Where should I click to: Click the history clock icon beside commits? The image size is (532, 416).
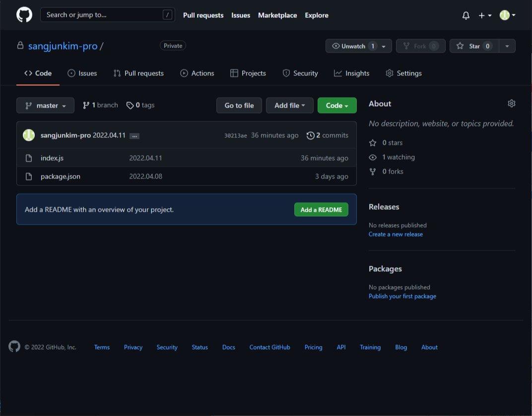pos(311,136)
